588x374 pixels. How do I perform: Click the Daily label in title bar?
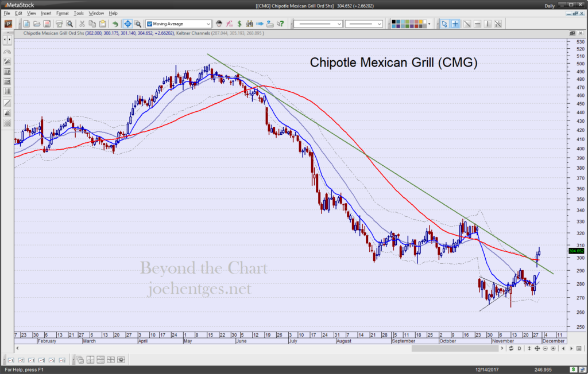coord(550,6)
